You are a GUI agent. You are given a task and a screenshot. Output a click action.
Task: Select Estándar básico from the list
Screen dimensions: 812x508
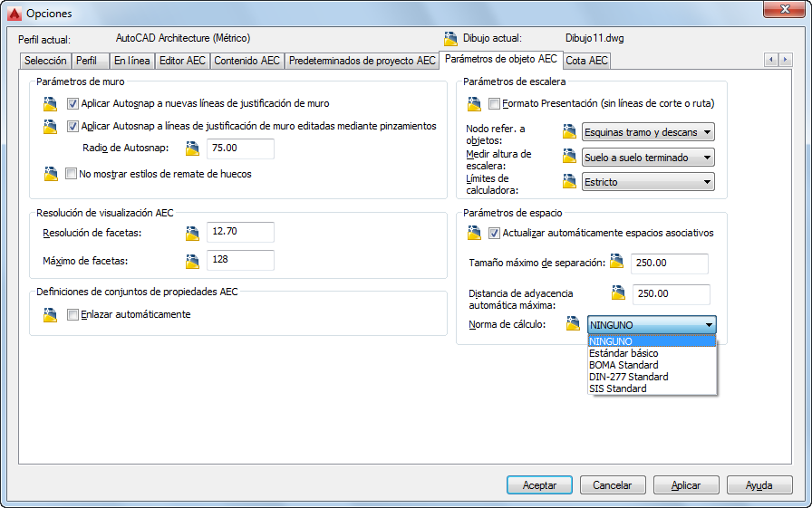(x=652, y=353)
